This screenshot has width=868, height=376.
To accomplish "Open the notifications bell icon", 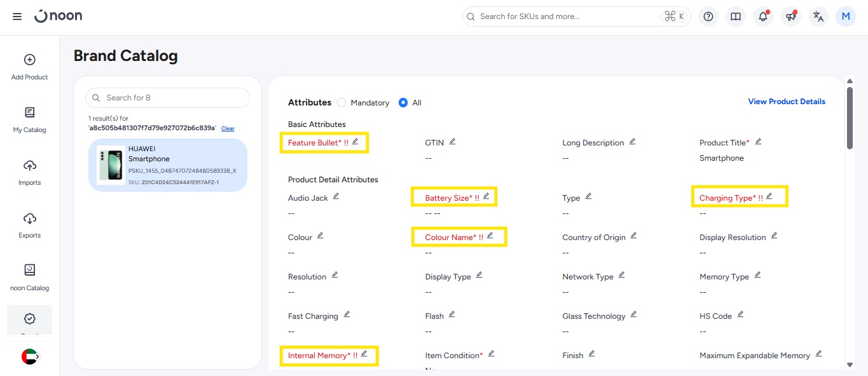I will 763,17.
